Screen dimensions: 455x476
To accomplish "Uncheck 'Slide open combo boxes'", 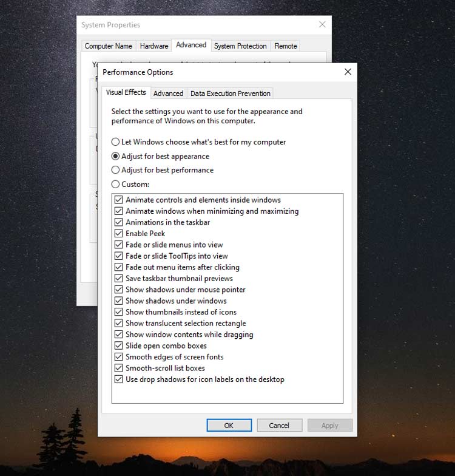I will [119, 345].
